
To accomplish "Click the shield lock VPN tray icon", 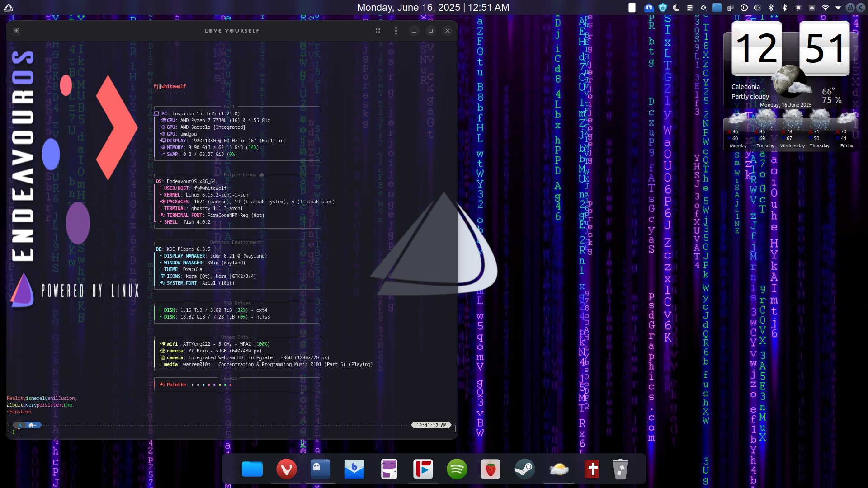I will point(663,7).
